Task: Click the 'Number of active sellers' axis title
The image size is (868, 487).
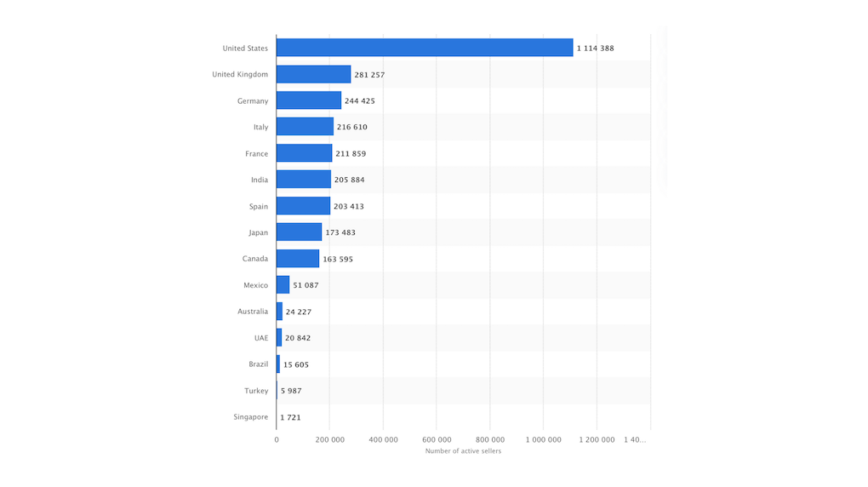Action: click(x=463, y=451)
